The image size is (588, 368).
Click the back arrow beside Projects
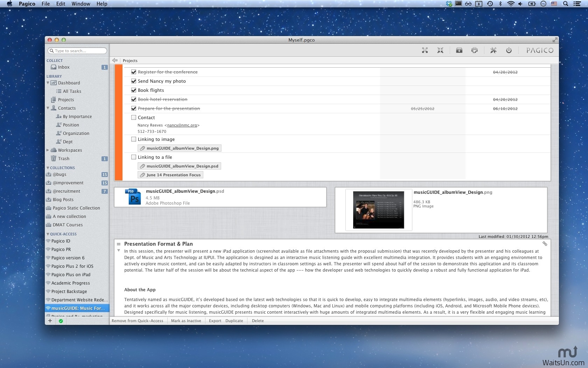[x=115, y=61]
